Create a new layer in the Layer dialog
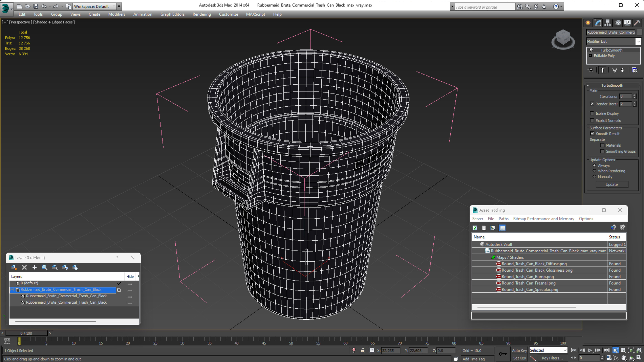The image size is (644, 362). (x=14, y=267)
